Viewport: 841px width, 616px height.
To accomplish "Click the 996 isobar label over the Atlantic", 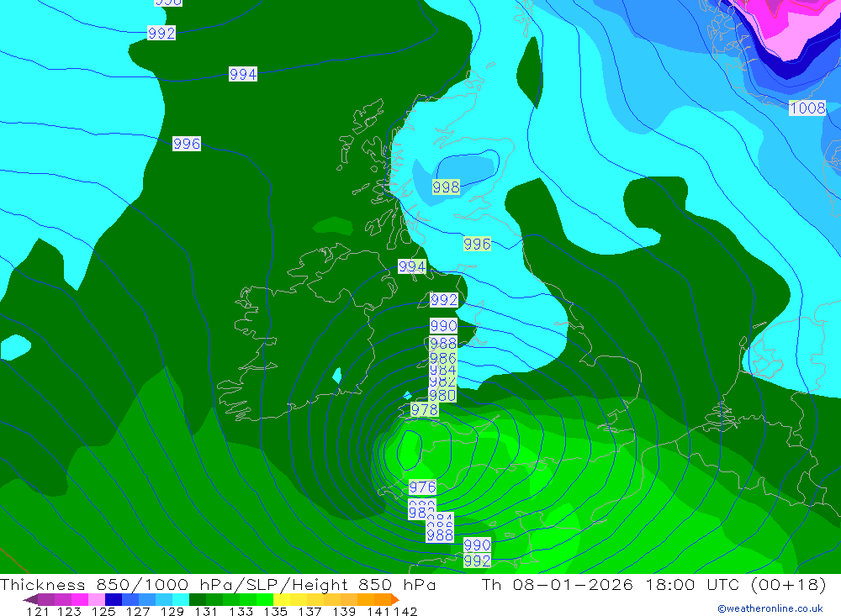I will point(187,144).
